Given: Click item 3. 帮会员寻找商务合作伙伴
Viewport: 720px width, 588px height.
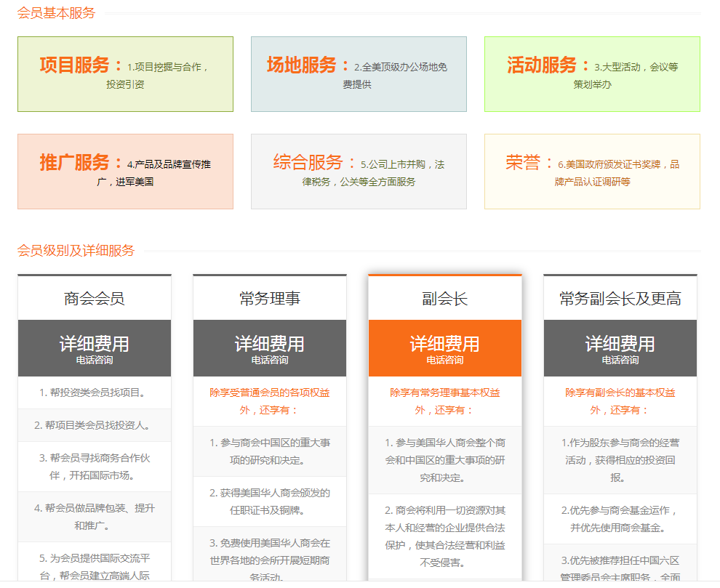Looking at the screenshot, I should click(94, 467).
